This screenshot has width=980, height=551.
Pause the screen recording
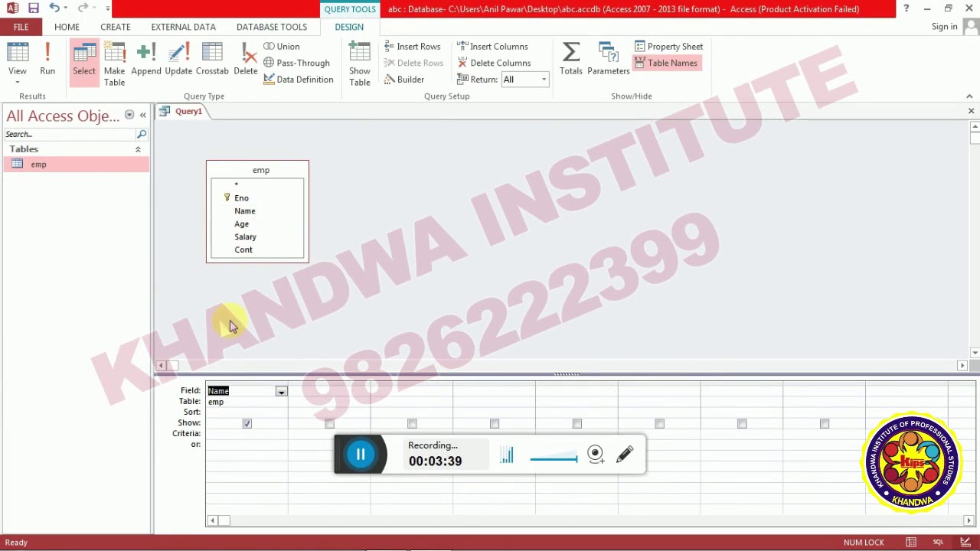[361, 455]
